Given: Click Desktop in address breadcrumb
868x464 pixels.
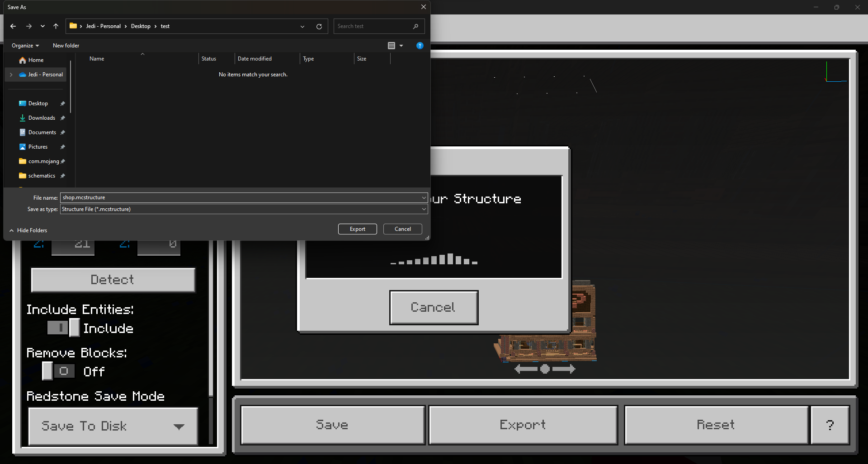Looking at the screenshot, I should coord(141,26).
